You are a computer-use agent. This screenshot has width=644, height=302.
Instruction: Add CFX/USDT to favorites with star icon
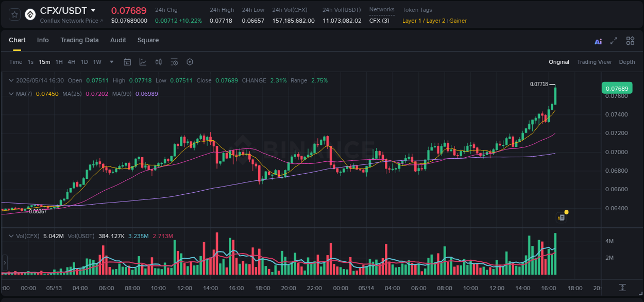coord(15,14)
